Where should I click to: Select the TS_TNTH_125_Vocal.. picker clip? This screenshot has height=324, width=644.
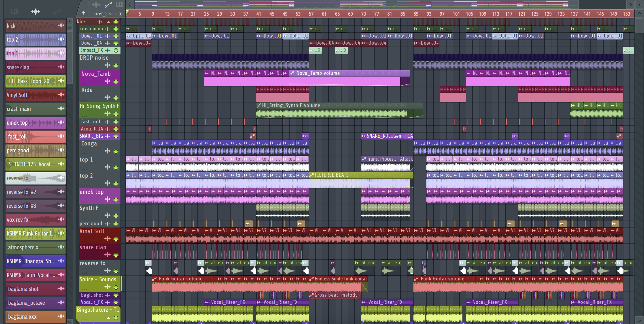pyautogui.click(x=36, y=164)
